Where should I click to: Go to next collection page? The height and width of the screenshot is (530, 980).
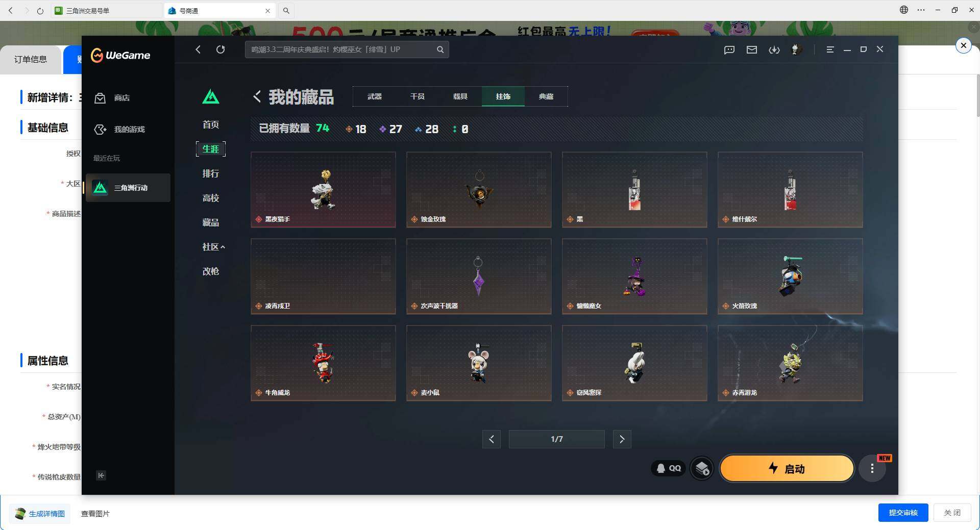coord(622,439)
